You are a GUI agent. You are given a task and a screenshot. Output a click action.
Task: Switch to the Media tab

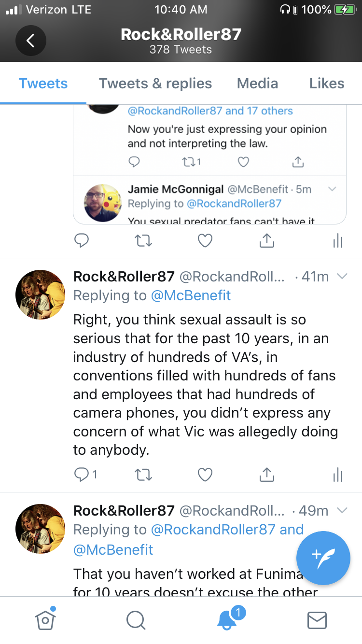click(x=257, y=84)
